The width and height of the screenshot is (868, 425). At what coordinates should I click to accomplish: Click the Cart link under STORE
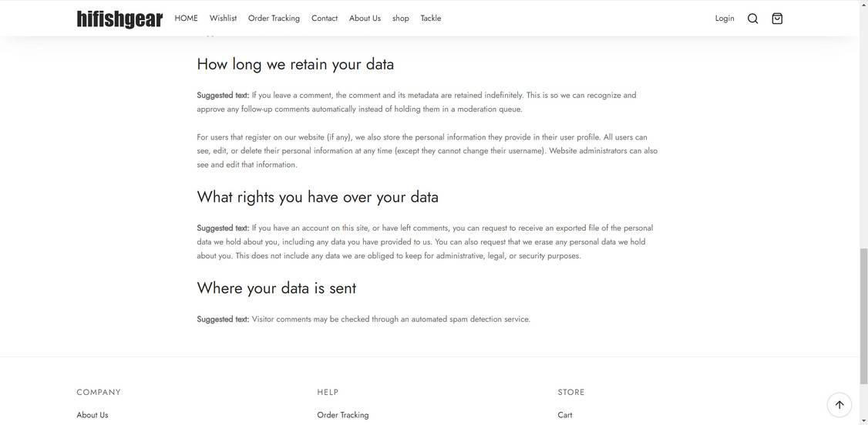[565, 415]
